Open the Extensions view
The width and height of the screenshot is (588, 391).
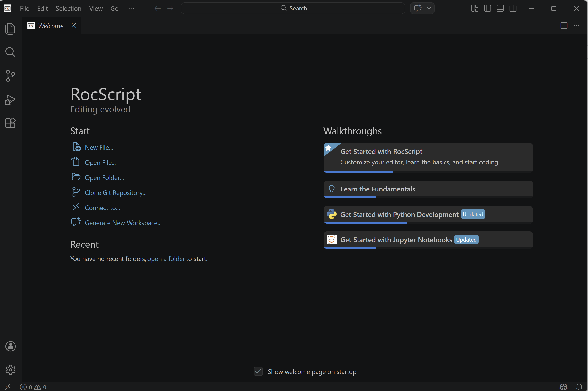click(x=10, y=123)
